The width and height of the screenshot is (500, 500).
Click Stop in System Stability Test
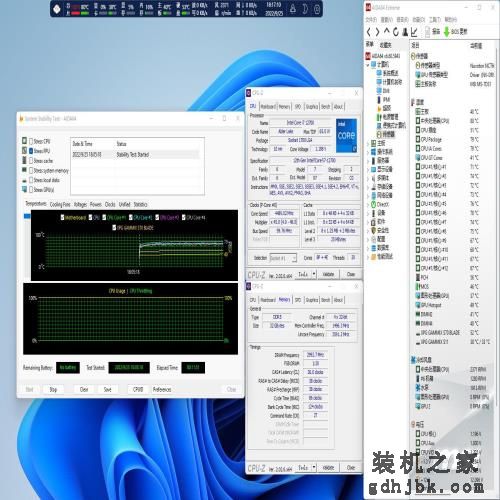(x=53, y=389)
